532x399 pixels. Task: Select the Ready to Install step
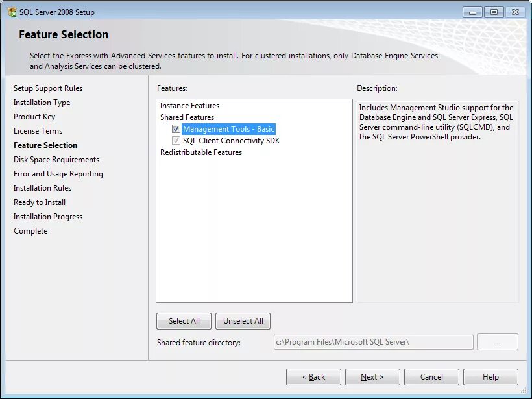[39, 202]
